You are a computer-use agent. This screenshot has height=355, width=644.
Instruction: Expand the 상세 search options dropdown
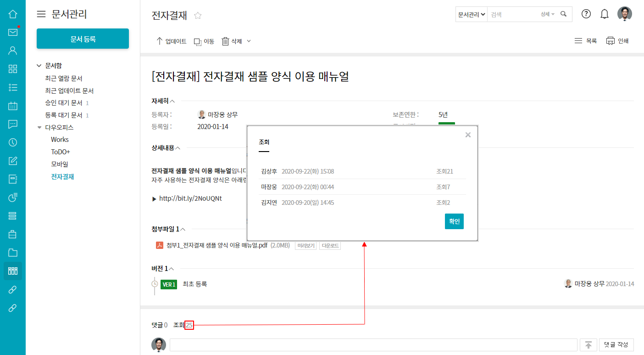[548, 14]
